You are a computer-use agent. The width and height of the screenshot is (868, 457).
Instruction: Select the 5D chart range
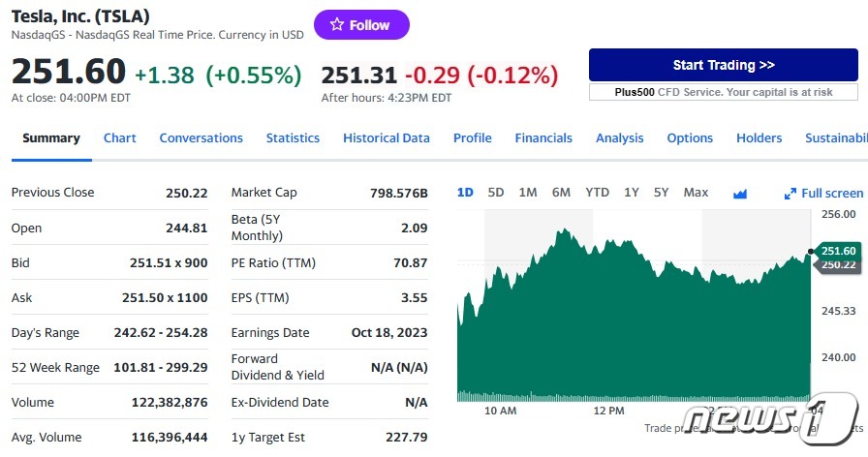coord(496,193)
